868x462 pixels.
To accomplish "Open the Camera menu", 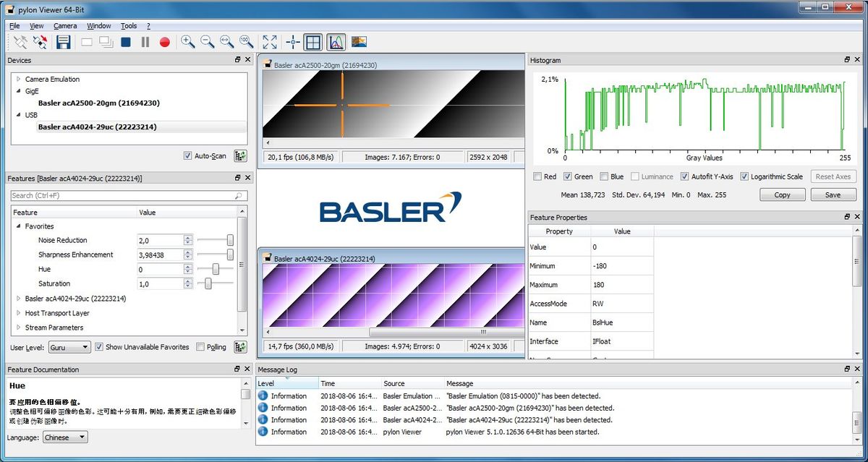I will (x=65, y=26).
